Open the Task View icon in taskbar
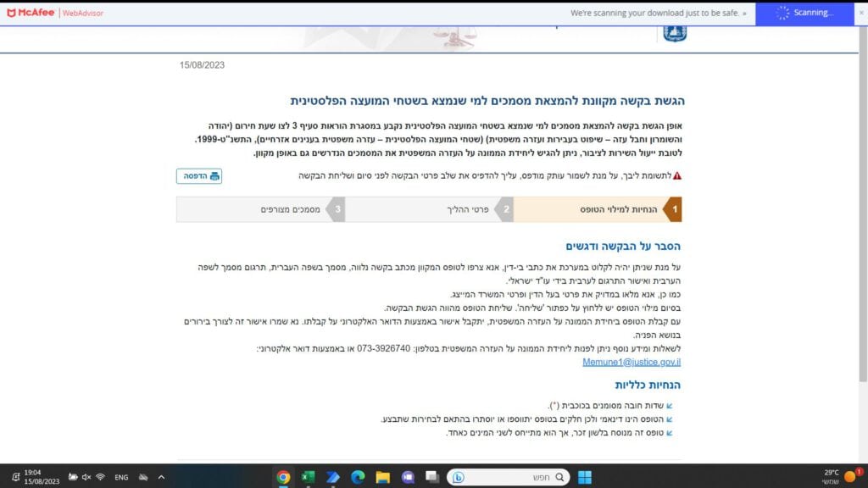The image size is (868, 488). point(431,477)
